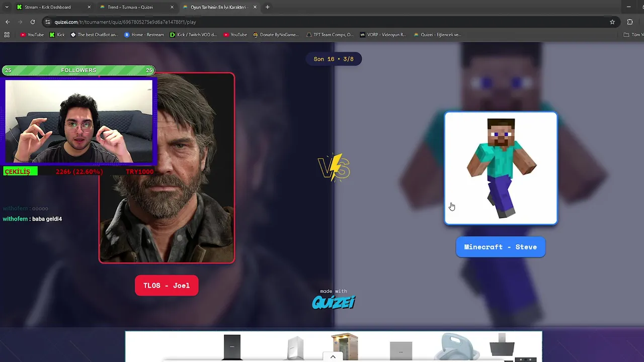Click the Son 16 • 3/8 round indicator
The image size is (644, 362).
pos(334,59)
